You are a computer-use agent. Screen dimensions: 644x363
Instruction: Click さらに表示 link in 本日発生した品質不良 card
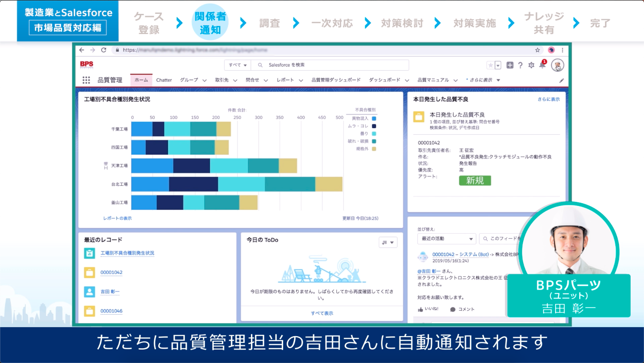pos(548,99)
